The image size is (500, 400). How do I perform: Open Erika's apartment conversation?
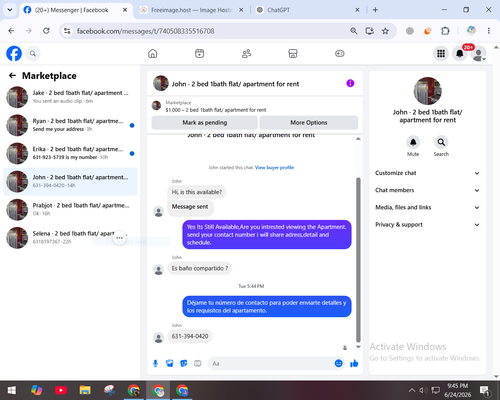click(x=70, y=153)
